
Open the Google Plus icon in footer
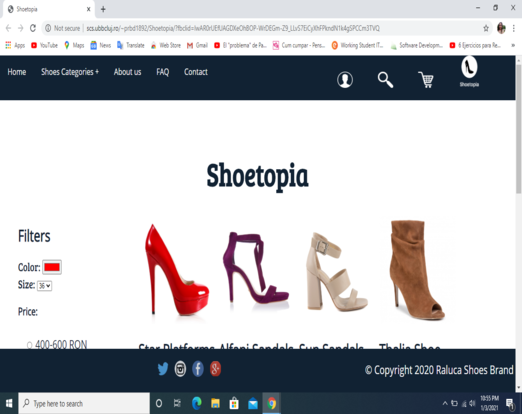point(215,369)
